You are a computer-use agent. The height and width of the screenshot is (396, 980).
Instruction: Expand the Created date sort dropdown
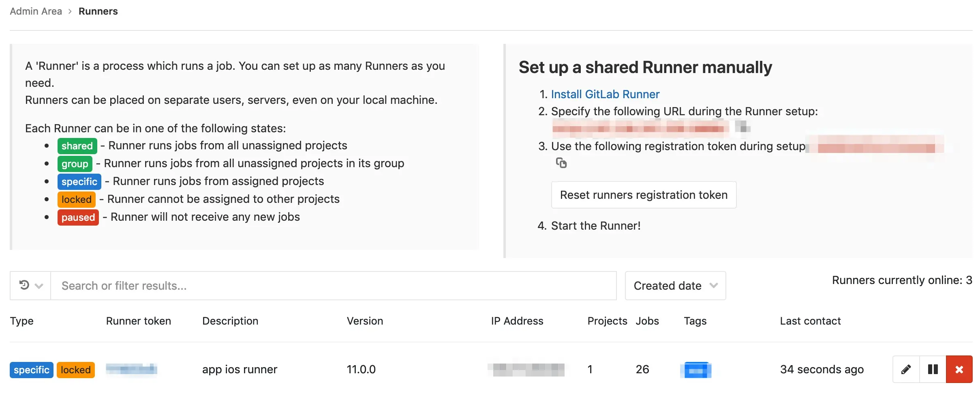(x=675, y=286)
